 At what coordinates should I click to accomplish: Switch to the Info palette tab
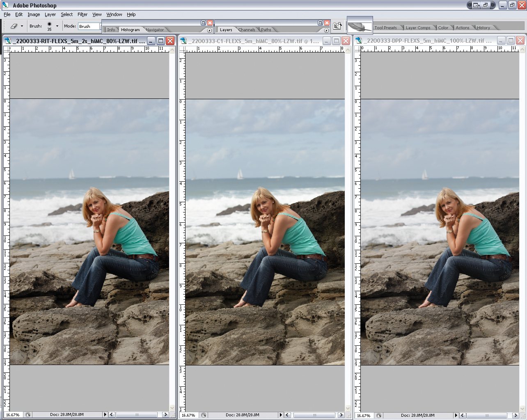(x=111, y=30)
